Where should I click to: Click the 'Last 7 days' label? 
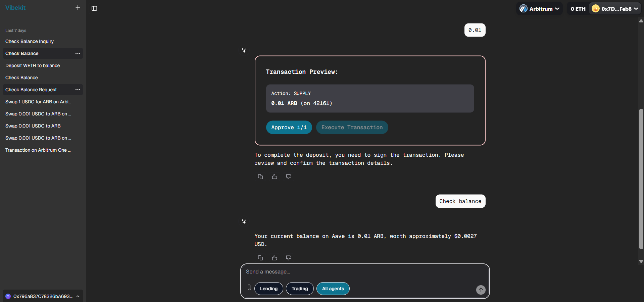pyautogui.click(x=16, y=31)
